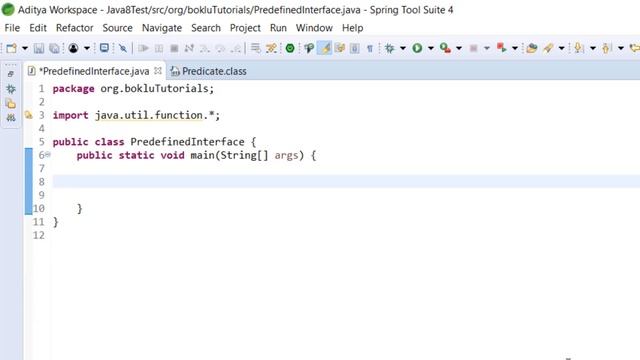The height and width of the screenshot is (360, 640).
Task: Click the Step Into icon
Action: coord(205,48)
